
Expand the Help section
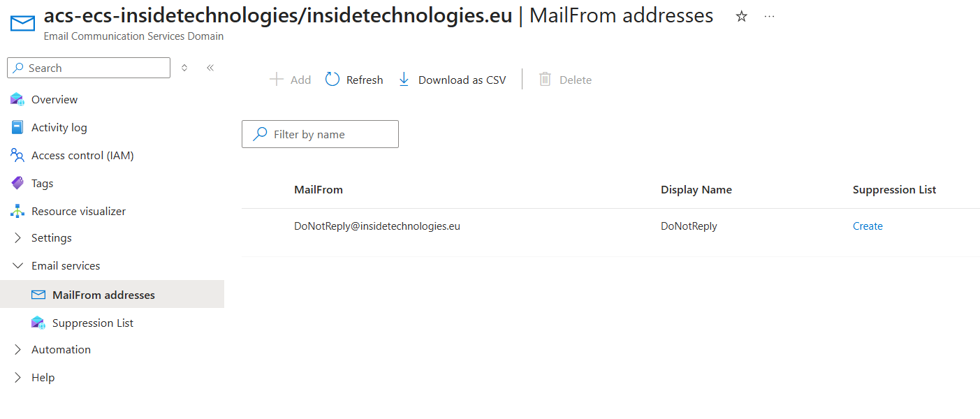(18, 378)
